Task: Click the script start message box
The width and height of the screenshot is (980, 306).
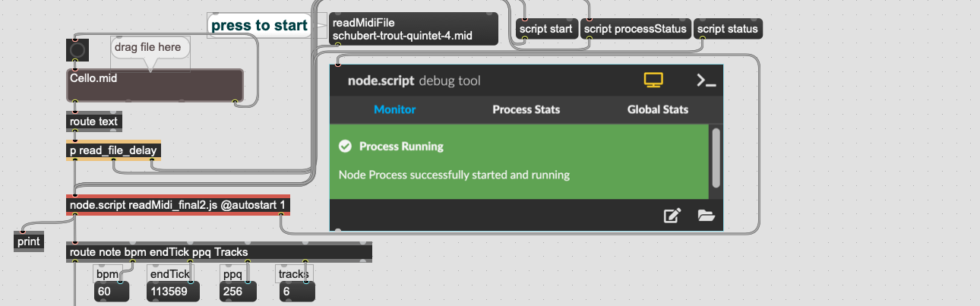Action: [x=545, y=30]
